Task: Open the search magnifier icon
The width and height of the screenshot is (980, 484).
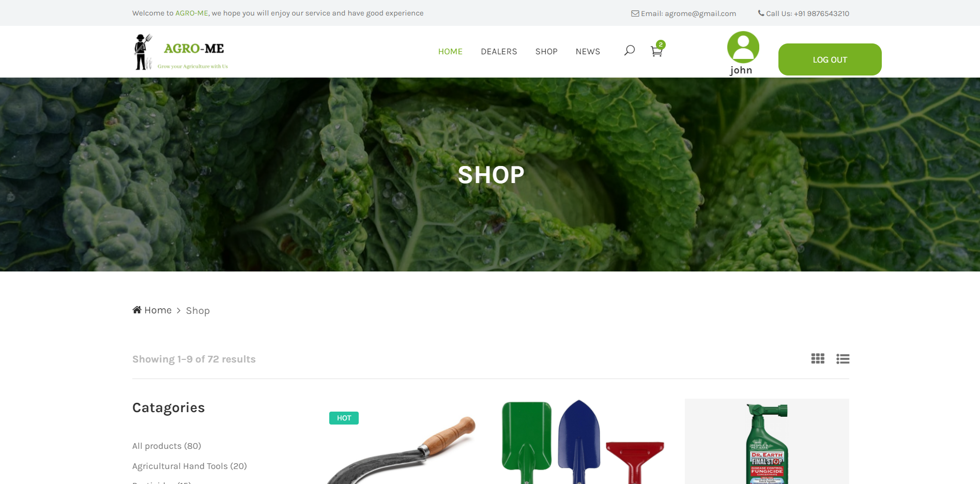Action: [629, 51]
